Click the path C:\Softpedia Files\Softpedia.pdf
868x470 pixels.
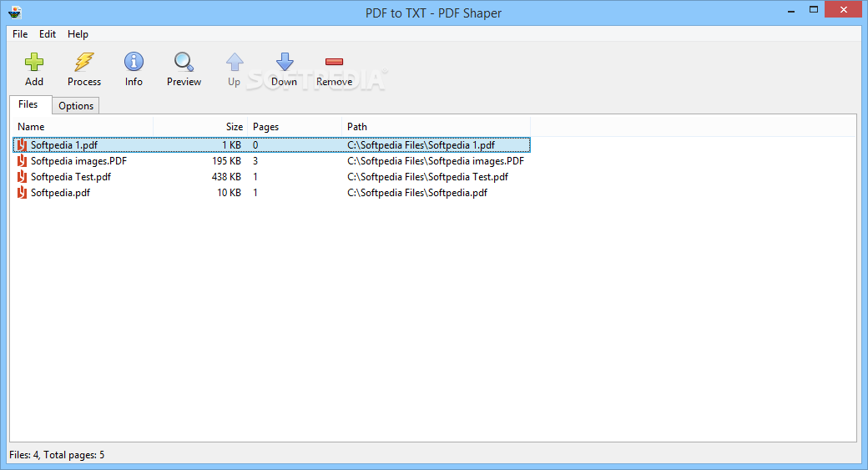(x=417, y=193)
